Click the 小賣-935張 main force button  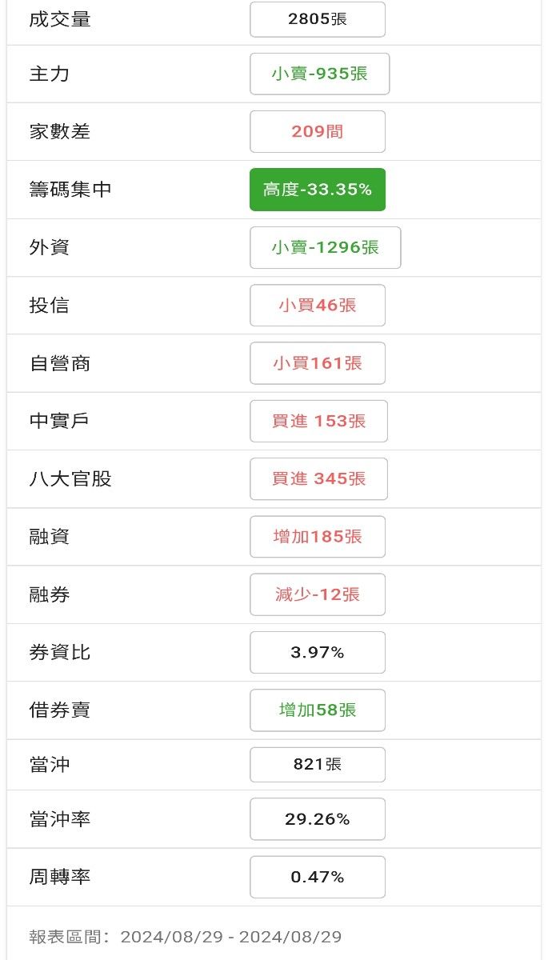click(x=319, y=74)
